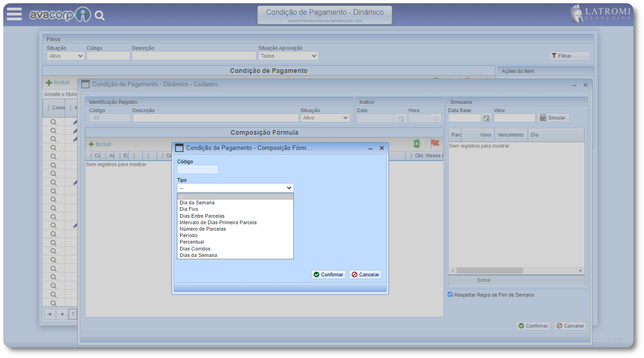Click the avacorp logo
The image size is (644, 358).
point(60,15)
